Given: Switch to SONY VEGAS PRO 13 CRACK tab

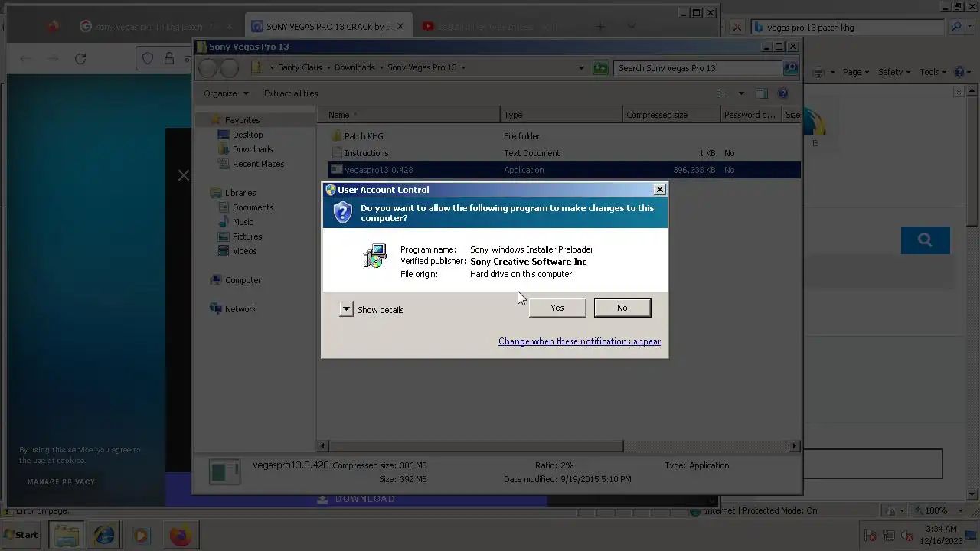Looking at the screenshot, I should pyautogui.click(x=330, y=26).
